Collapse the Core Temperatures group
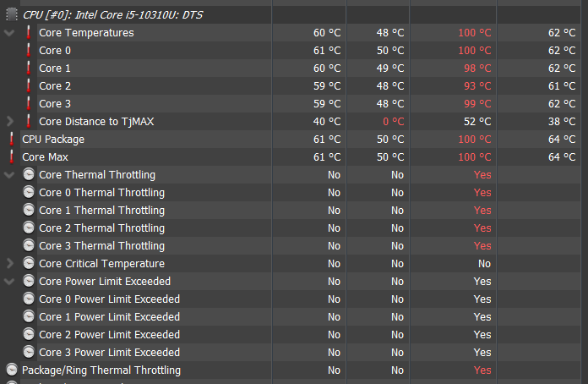 9,33
